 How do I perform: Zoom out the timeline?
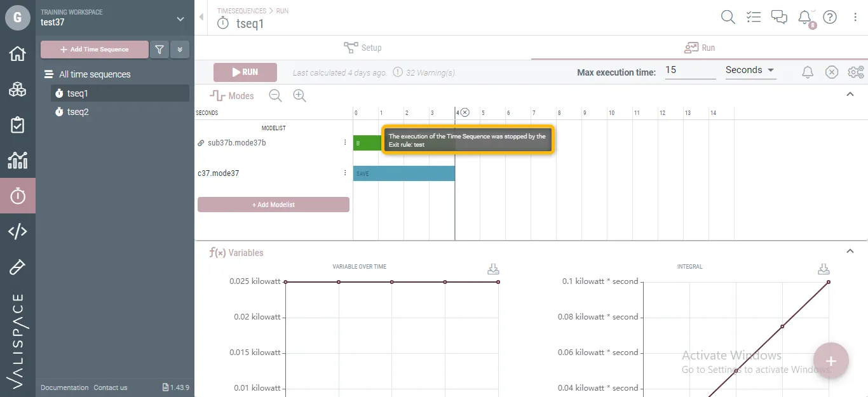(x=275, y=96)
